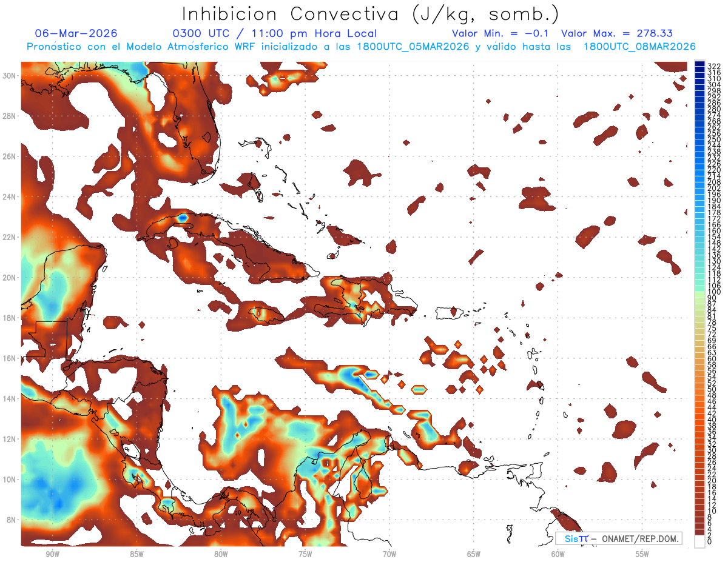Image resolution: width=728 pixels, height=562 pixels.
Task: Click the '24N' latitude label
Action: coord(10,197)
